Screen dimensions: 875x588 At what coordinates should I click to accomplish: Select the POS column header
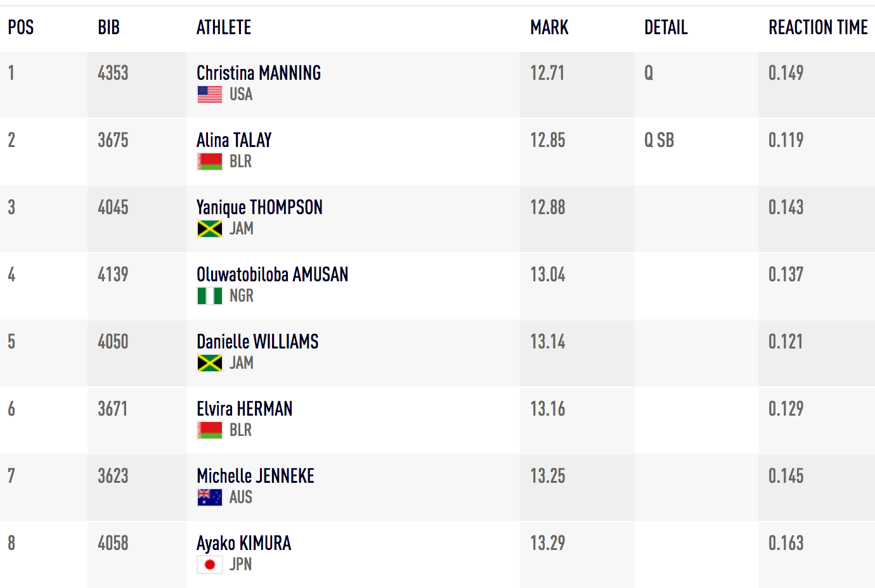(x=21, y=27)
